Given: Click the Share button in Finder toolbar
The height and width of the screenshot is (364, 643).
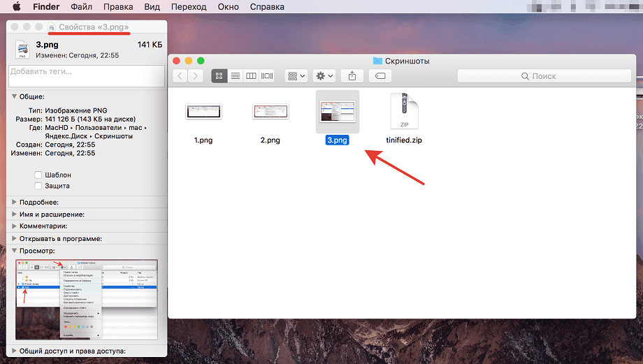Looking at the screenshot, I should (352, 75).
